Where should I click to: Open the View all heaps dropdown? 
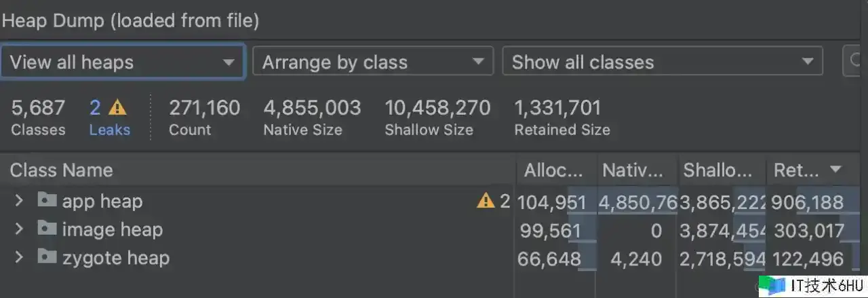pyautogui.click(x=122, y=62)
